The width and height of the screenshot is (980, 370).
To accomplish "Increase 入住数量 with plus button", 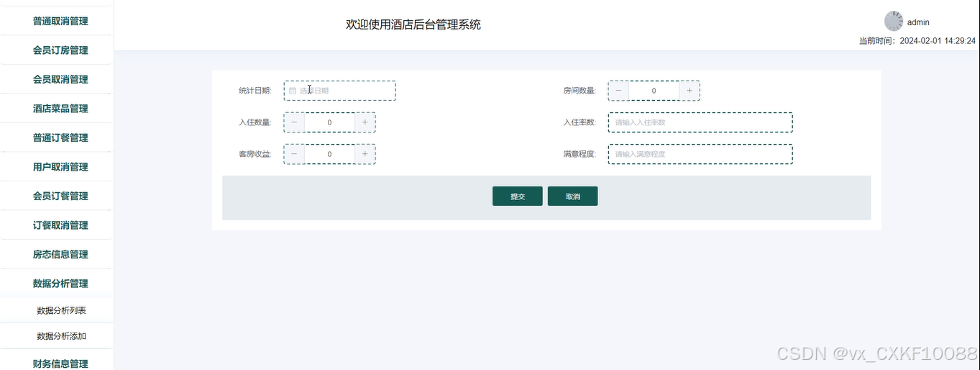I will pos(365,122).
